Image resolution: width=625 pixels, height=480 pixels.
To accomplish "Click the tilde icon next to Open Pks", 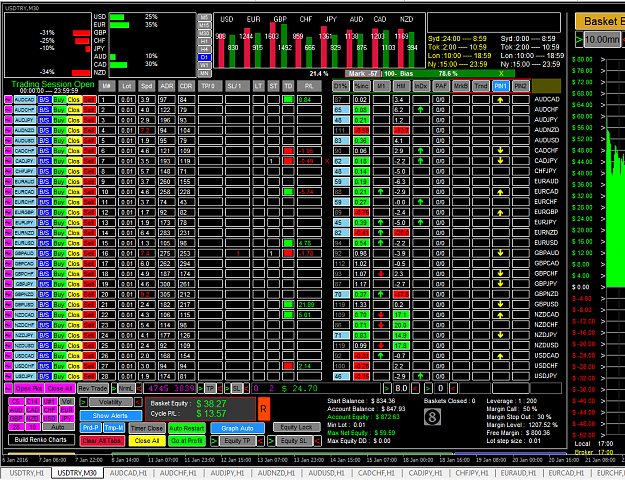I will pos(8,388).
